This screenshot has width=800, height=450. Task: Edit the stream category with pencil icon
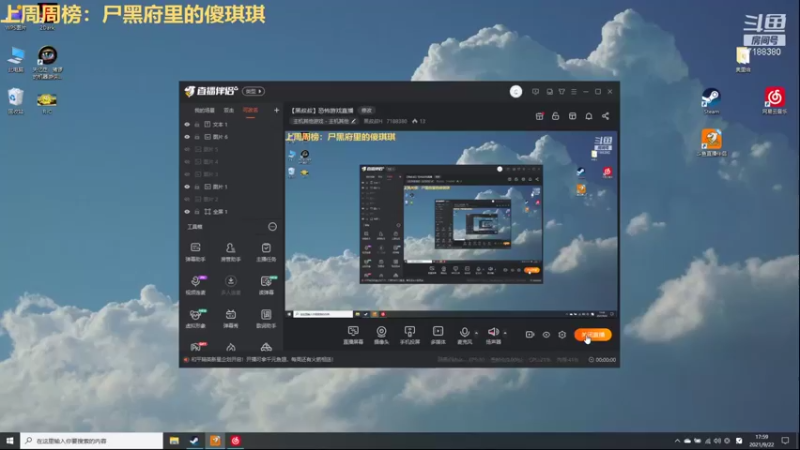click(x=354, y=121)
